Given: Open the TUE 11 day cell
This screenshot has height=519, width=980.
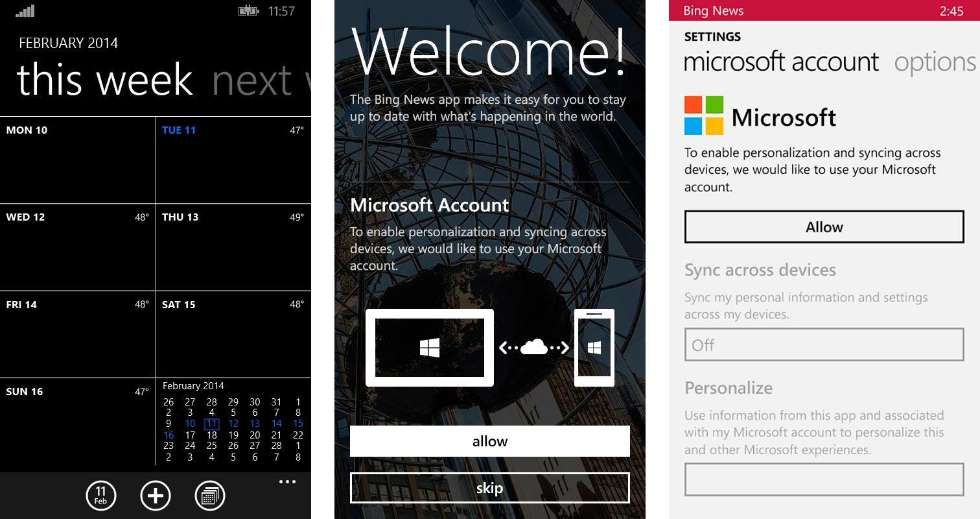Looking at the screenshot, I should tap(233, 160).
